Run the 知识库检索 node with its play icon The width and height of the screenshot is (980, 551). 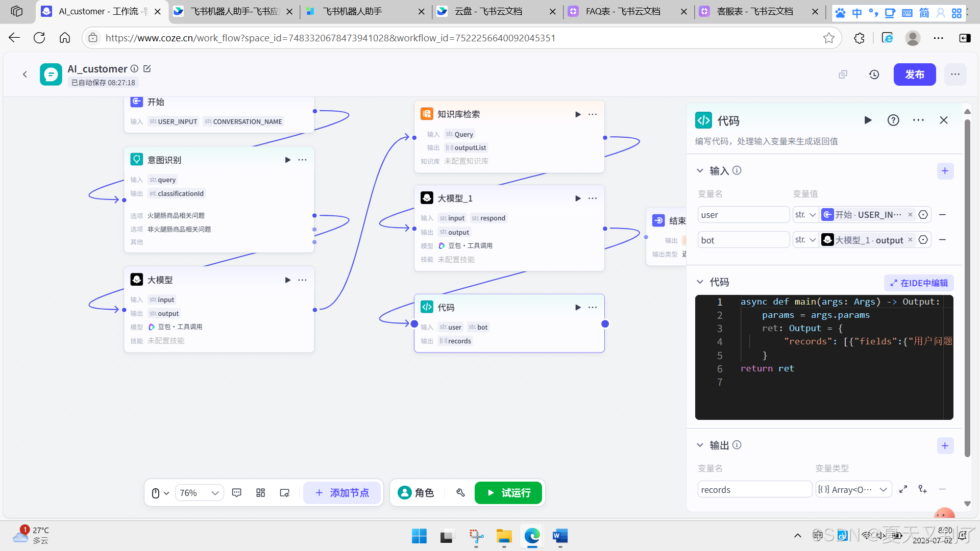point(578,114)
